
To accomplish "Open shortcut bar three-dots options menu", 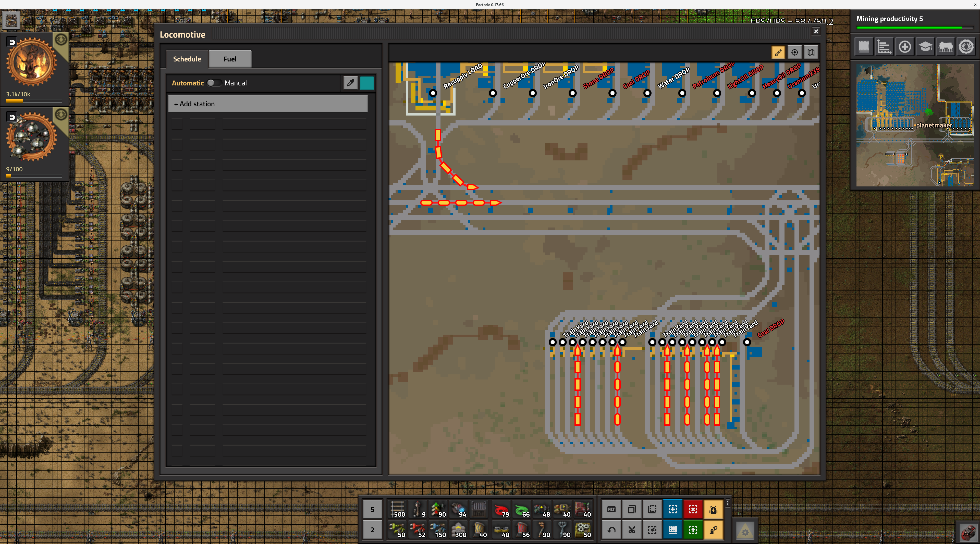I will click(x=728, y=503).
